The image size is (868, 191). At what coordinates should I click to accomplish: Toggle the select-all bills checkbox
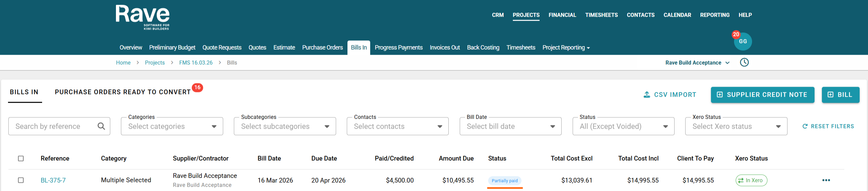click(21, 158)
